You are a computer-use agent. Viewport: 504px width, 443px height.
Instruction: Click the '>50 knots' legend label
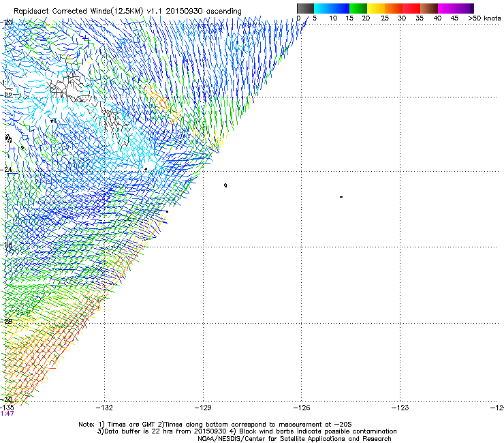[484, 18]
